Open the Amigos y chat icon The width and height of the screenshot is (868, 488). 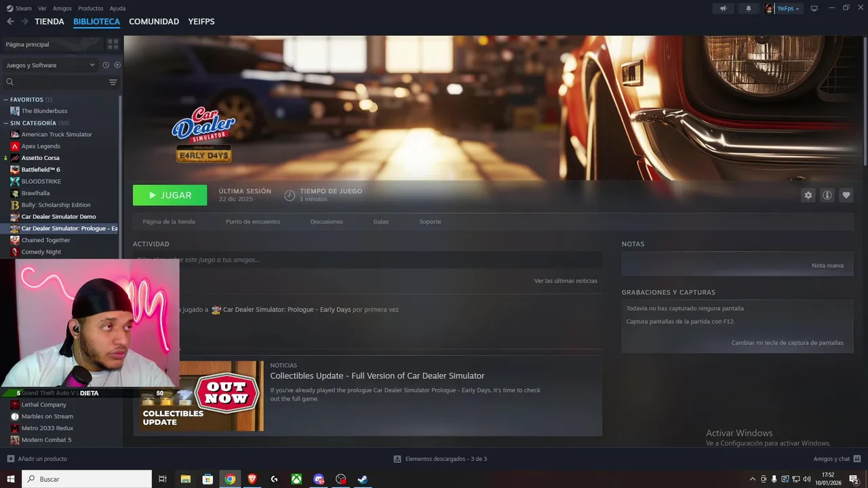click(x=857, y=459)
